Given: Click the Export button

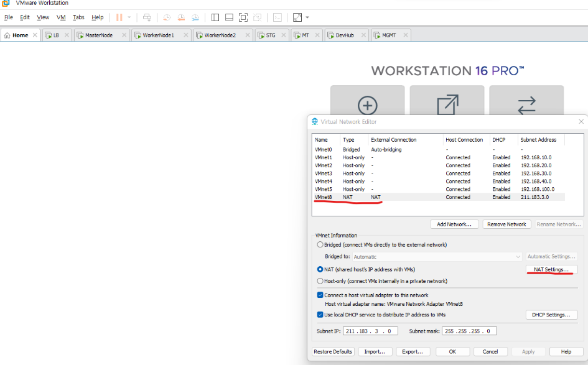Looking at the screenshot, I should tap(413, 351).
